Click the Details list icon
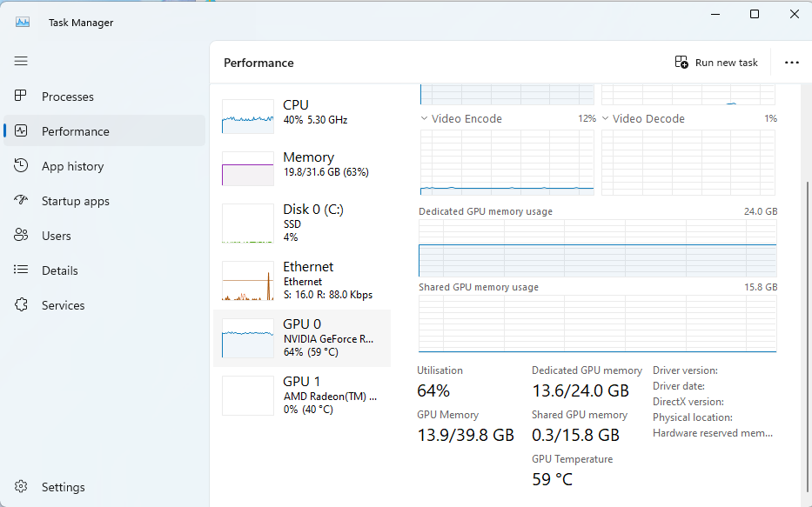Image resolution: width=812 pixels, height=507 pixels. tap(21, 270)
